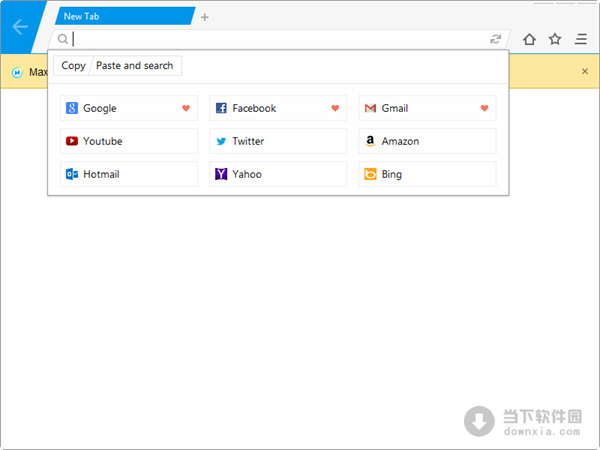Image resolution: width=600 pixels, height=450 pixels.
Task: Choose Paste and search option
Action: pos(135,65)
